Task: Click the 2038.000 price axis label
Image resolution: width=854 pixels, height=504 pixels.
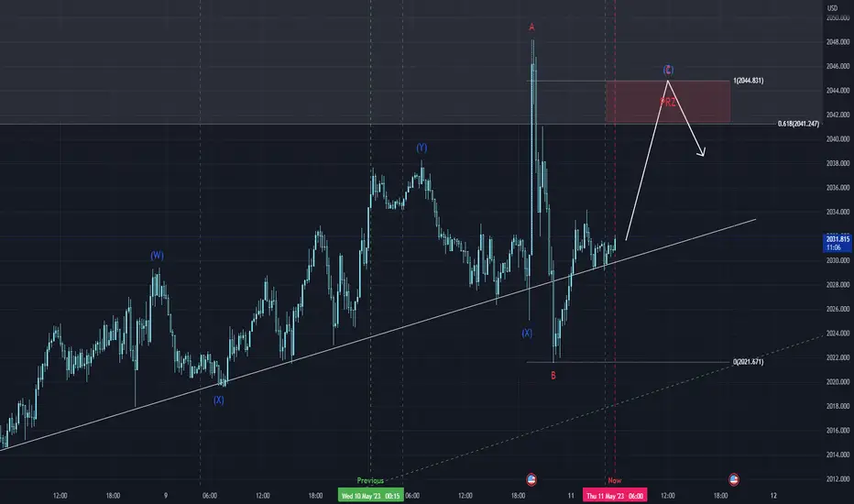Action: pyautogui.click(x=838, y=163)
